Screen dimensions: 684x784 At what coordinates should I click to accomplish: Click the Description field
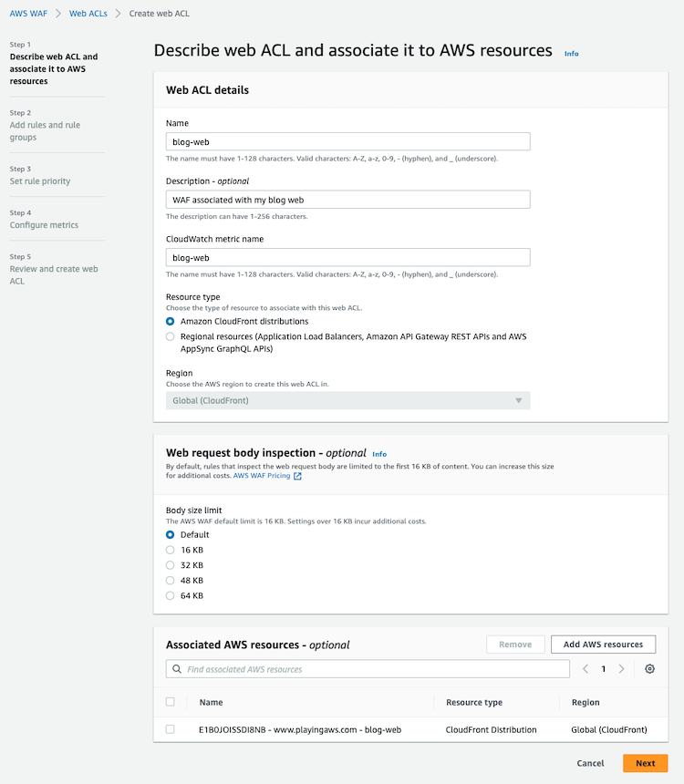pos(347,200)
